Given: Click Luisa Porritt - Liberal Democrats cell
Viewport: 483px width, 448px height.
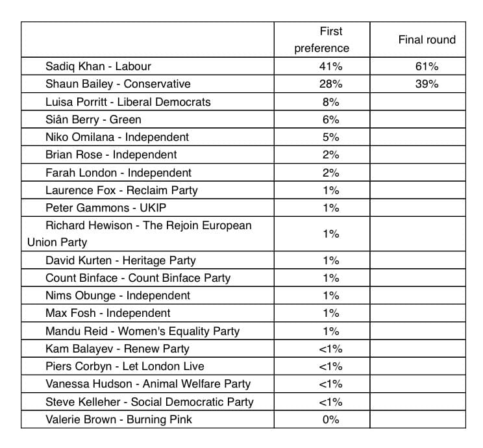Looking at the screenshot, I should coord(147,102).
